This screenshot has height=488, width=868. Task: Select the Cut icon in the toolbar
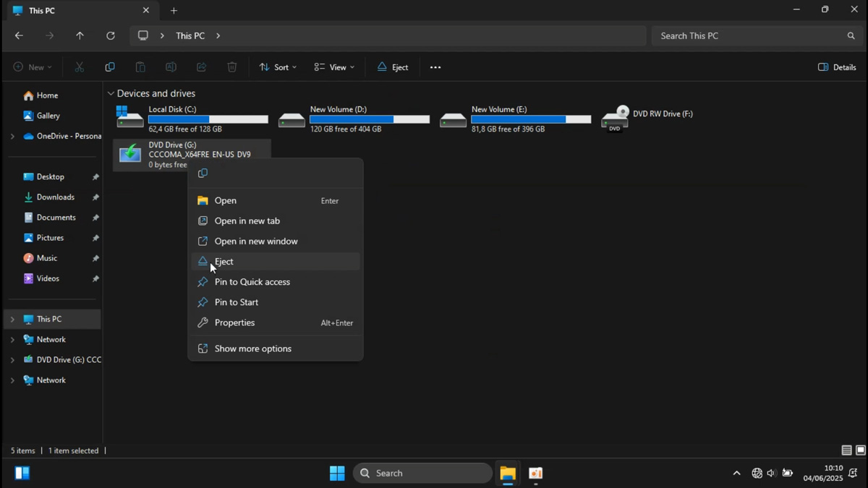pos(80,67)
